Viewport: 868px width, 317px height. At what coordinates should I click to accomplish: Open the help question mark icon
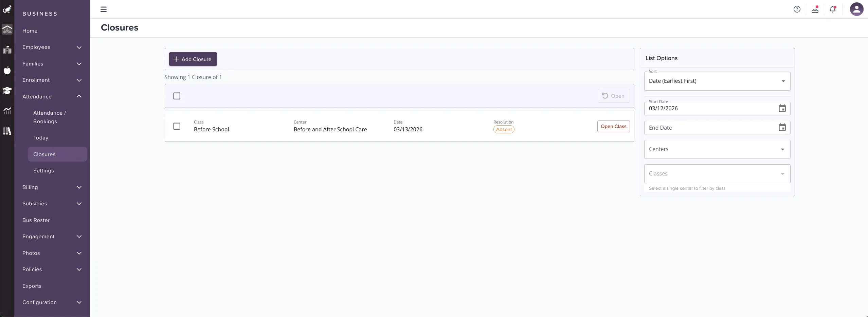797,9
